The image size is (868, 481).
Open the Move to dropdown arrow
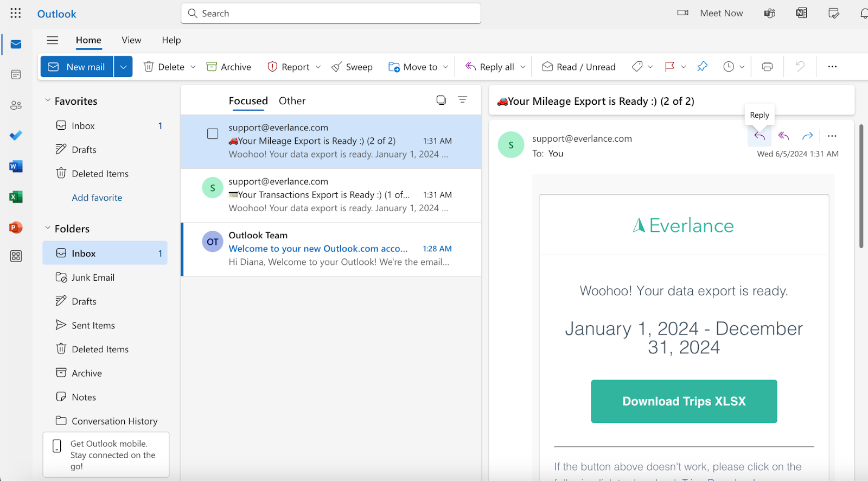click(445, 67)
